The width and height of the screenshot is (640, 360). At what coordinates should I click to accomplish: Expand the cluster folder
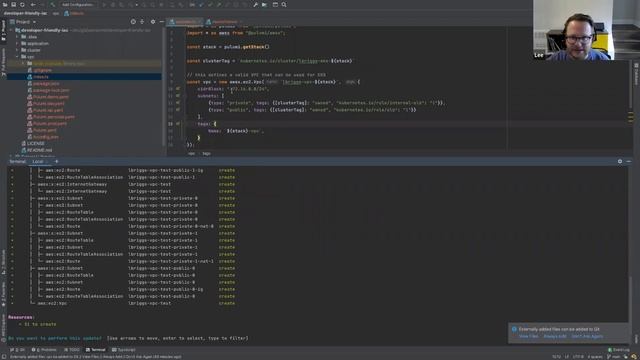pos(17,50)
